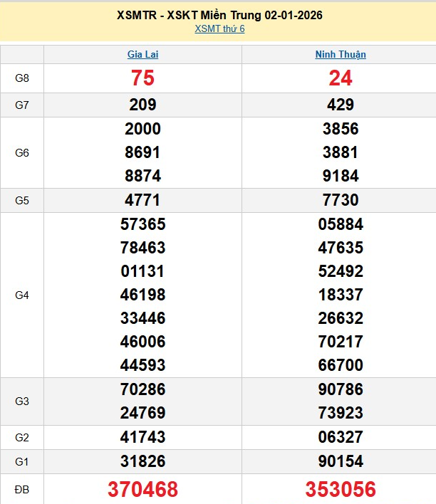Select the G4 number 66700
The image size is (436, 504).
(x=341, y=365)
